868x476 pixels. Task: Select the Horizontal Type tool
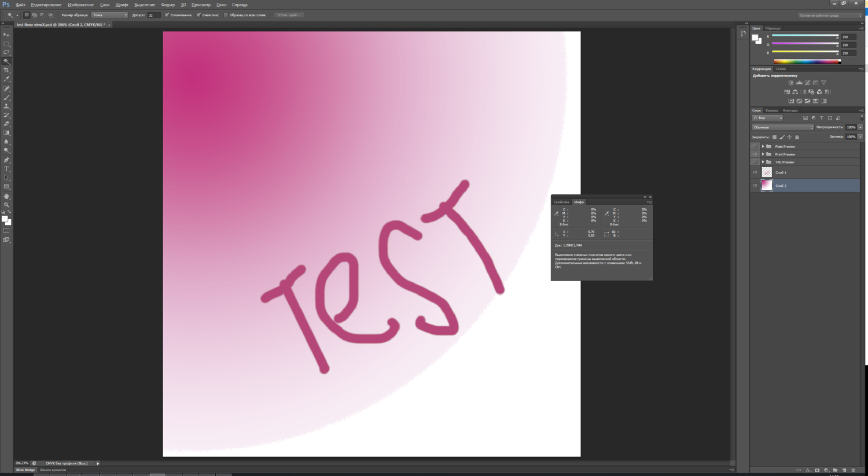coord(6,168)
